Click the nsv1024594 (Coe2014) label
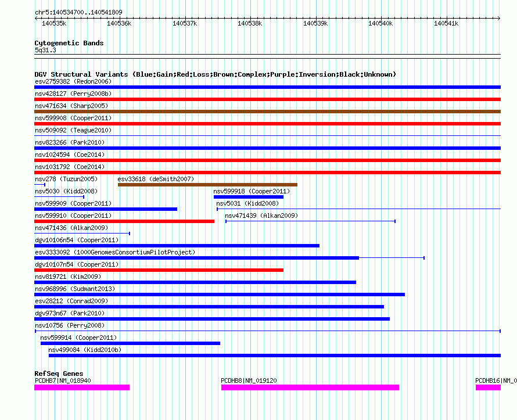This screenshot has width=517, height=420. click(70, 155)
